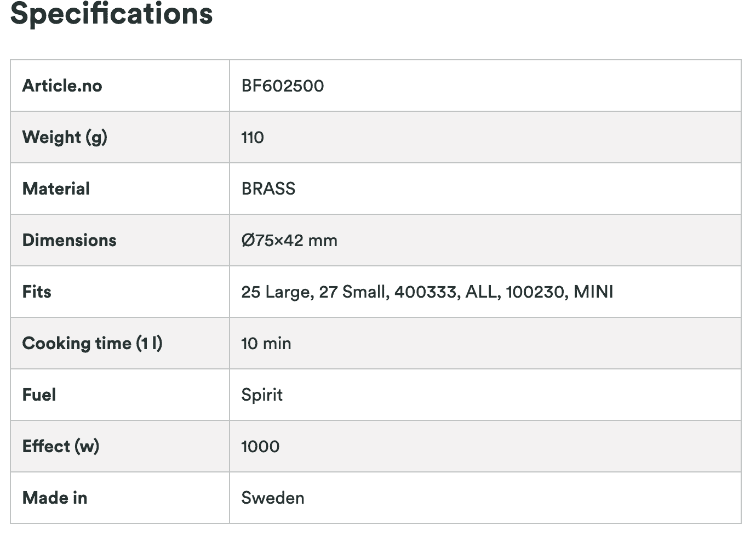Click the Material row label

(56, 189)
